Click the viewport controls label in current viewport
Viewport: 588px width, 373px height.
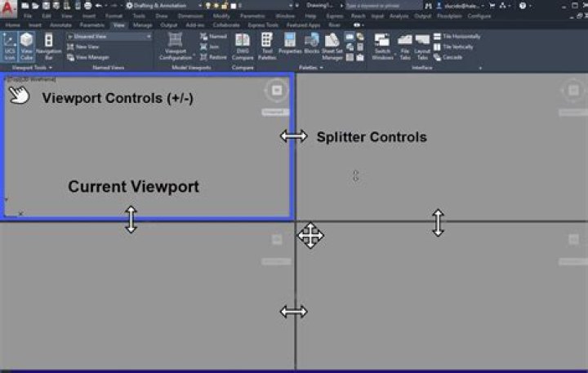(31, 79)
